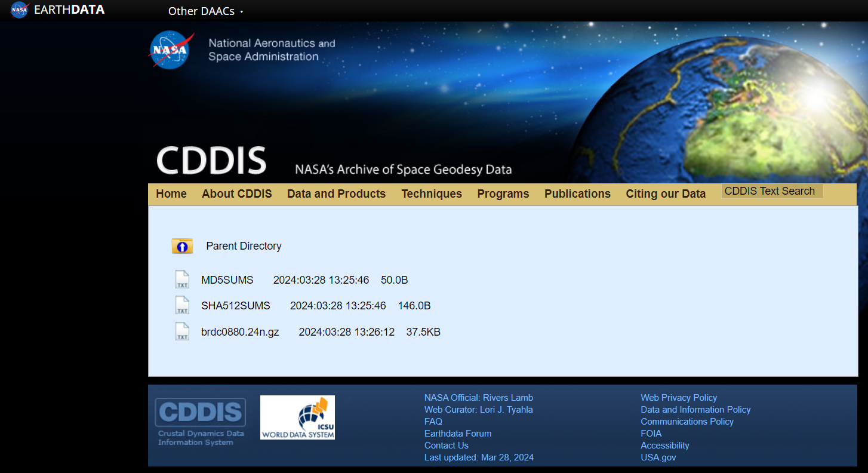
Task: Open the Home menu item
Action: click(171, 193)
